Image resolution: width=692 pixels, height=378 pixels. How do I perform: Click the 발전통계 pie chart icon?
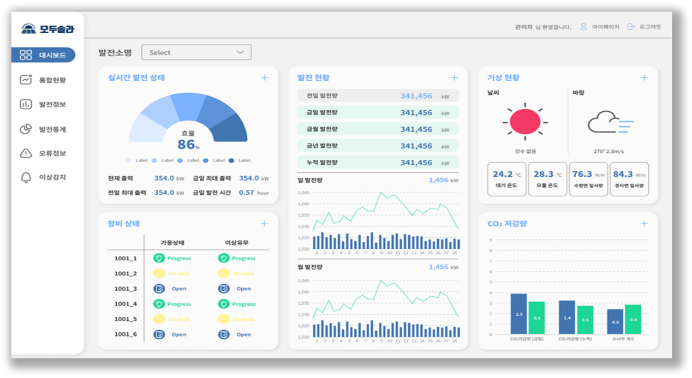point(26,129)
